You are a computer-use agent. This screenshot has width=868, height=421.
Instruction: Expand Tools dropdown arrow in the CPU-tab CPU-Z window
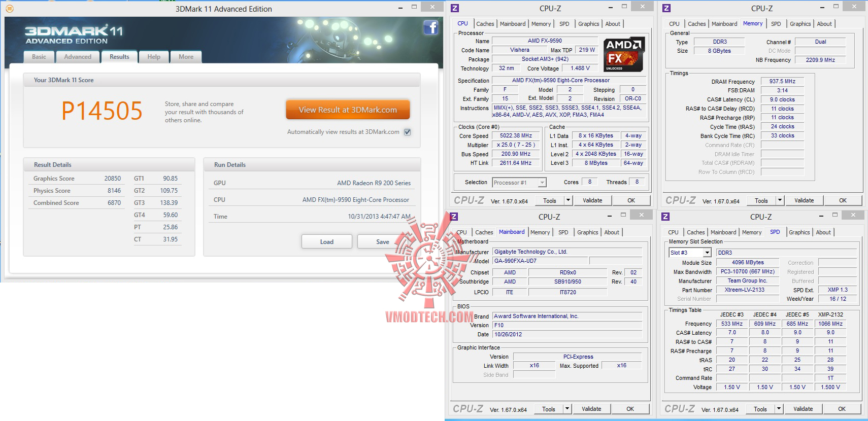[x=568, y=200]
